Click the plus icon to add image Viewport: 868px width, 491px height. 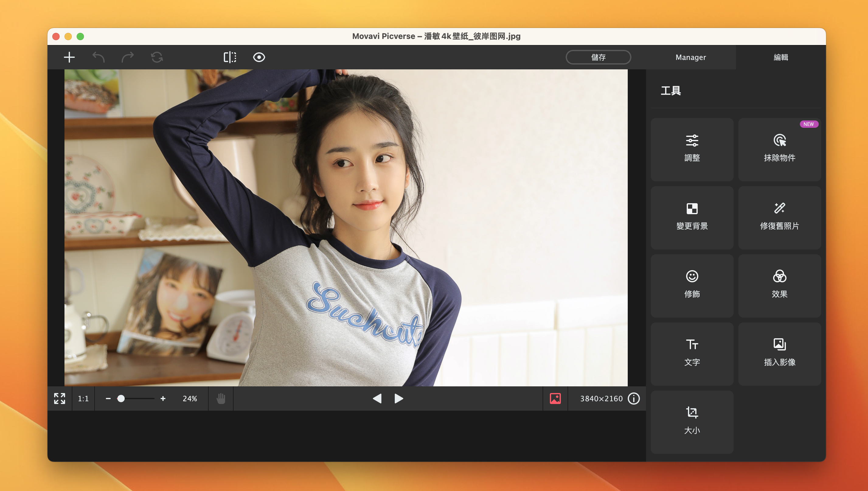pyautogui.click(x=69, y=57)
